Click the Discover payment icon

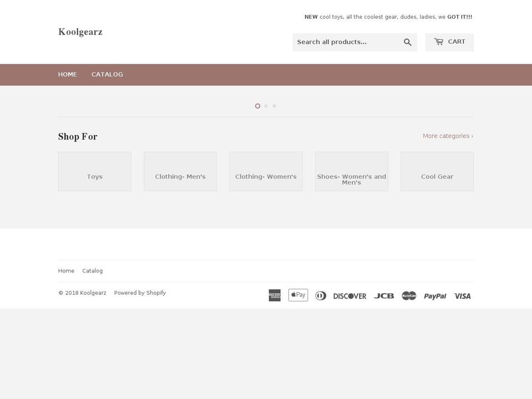click(x=350, y=296)
